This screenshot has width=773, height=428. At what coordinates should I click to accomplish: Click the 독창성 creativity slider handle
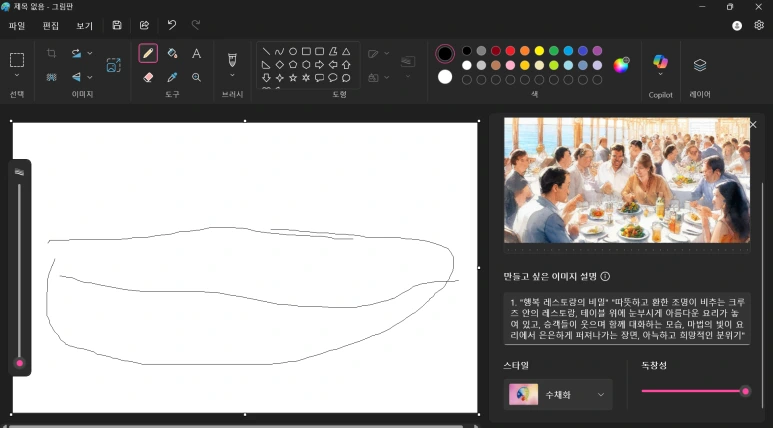tap(745, 391)
